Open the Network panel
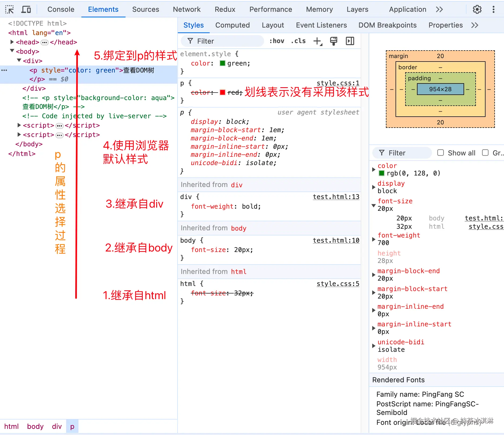Viewport: 504px width, 435px height. click(187, 9)
